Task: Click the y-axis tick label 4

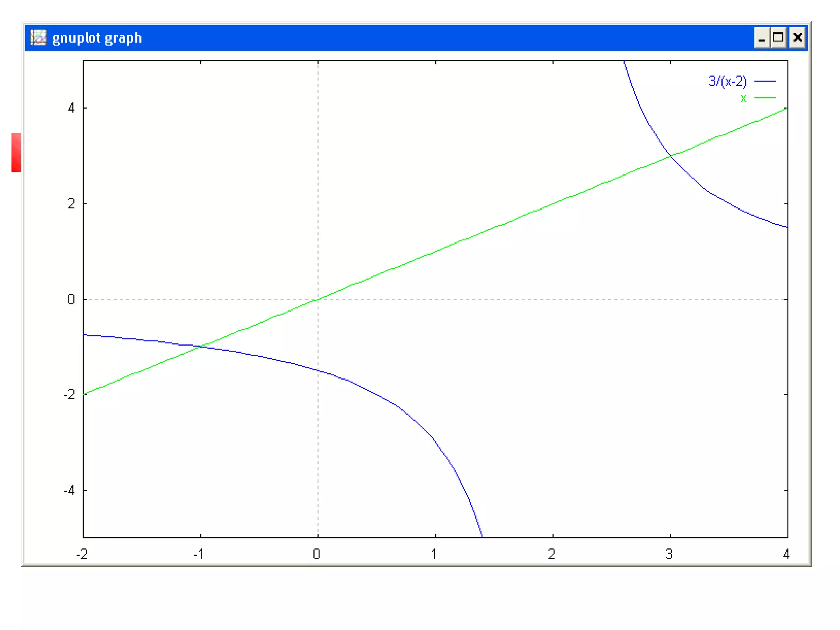Action: point(71,108)
